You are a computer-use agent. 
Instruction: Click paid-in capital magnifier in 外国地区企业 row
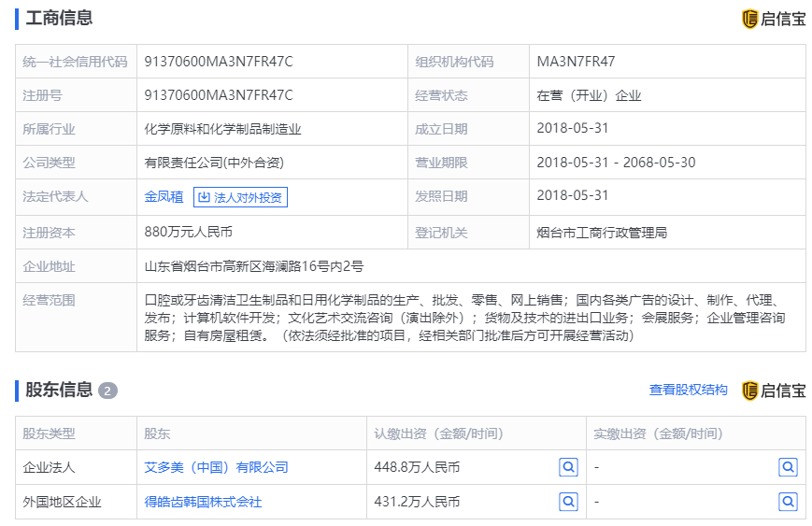(789, 502)
